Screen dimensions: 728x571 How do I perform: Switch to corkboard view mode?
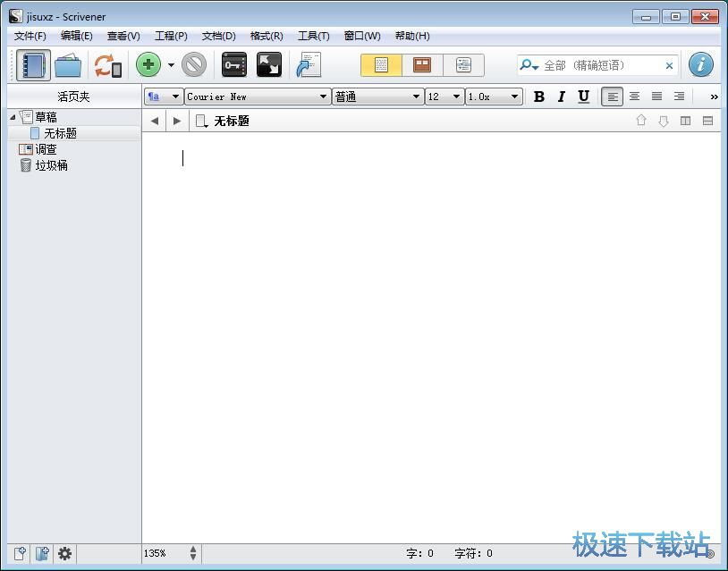[x=422, y=65]
